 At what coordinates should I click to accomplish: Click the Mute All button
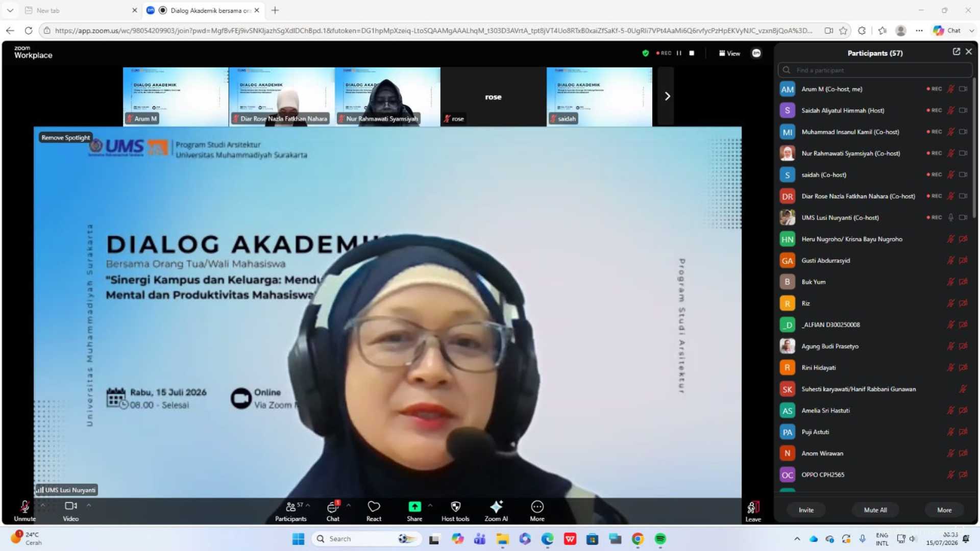875,510
